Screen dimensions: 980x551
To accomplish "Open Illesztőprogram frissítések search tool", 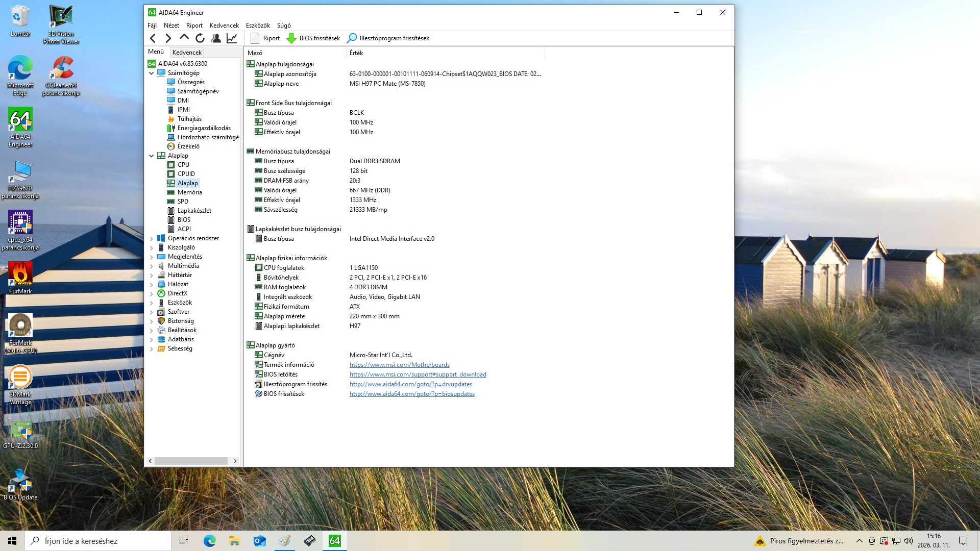I will [388, 38].
